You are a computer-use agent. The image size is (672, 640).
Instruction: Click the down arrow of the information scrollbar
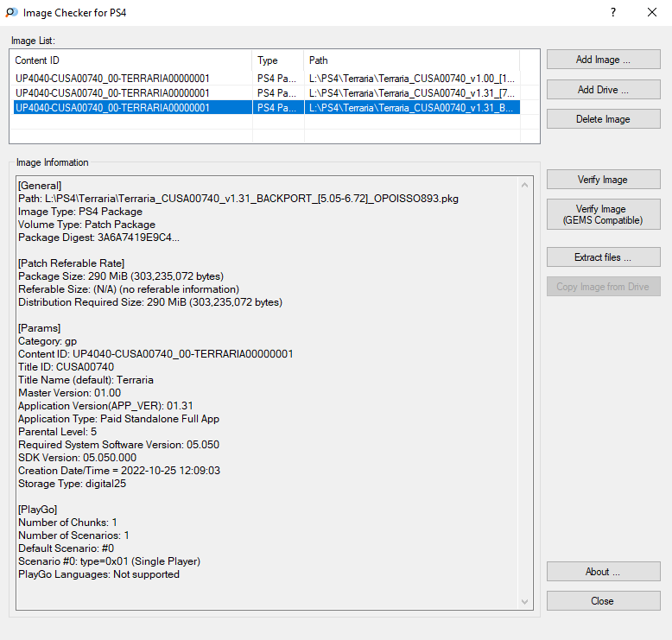[x=526, y=601]
